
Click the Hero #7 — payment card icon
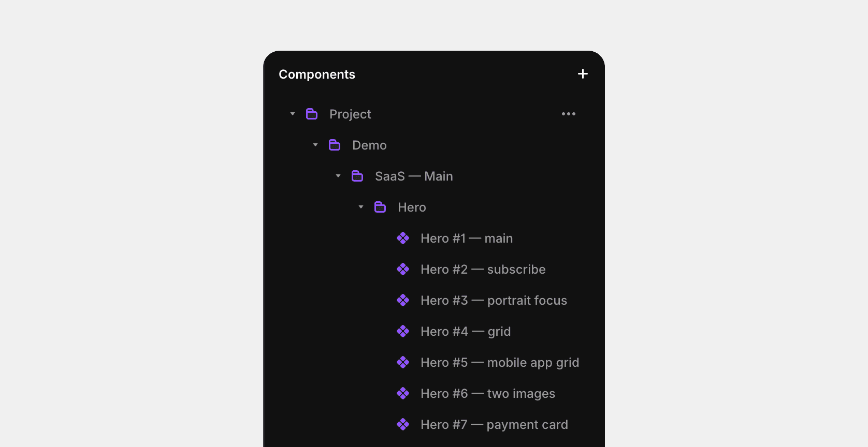[x=403, y=424]
